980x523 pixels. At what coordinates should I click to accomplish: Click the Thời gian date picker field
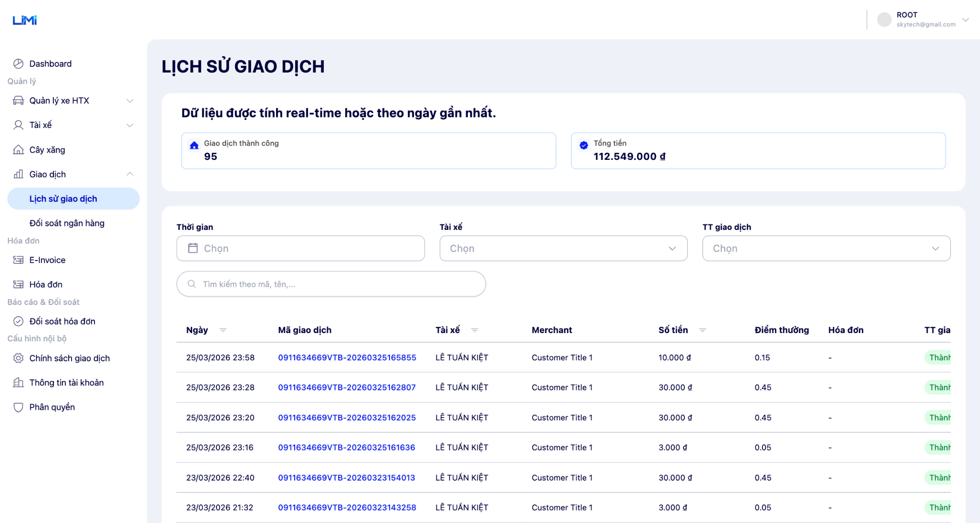[300, 248]
